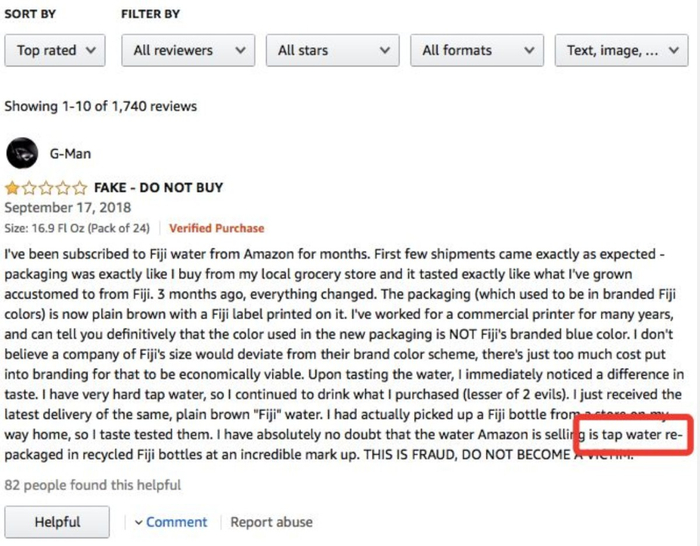
Task: Click the last empty rating star
Action: point(80,188)
